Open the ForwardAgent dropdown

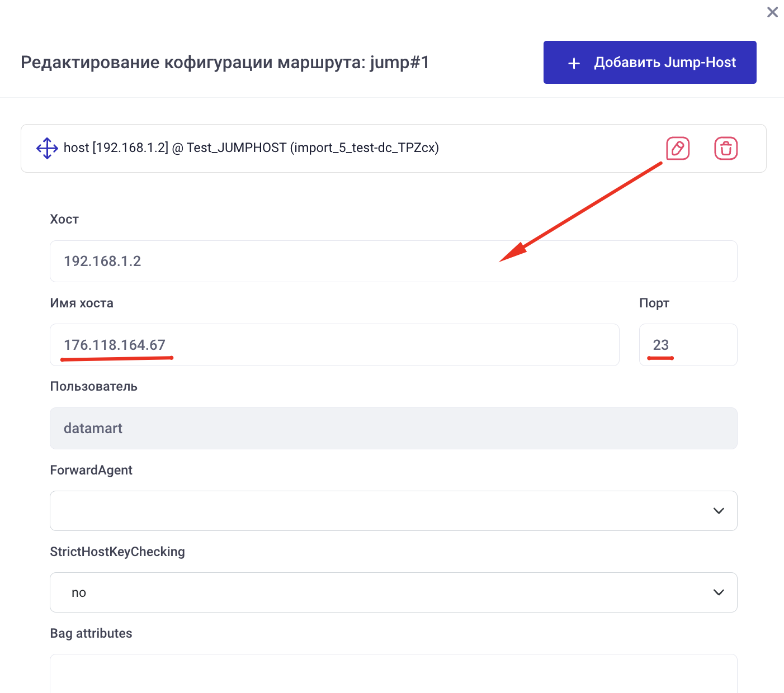(x=380, y=511)
